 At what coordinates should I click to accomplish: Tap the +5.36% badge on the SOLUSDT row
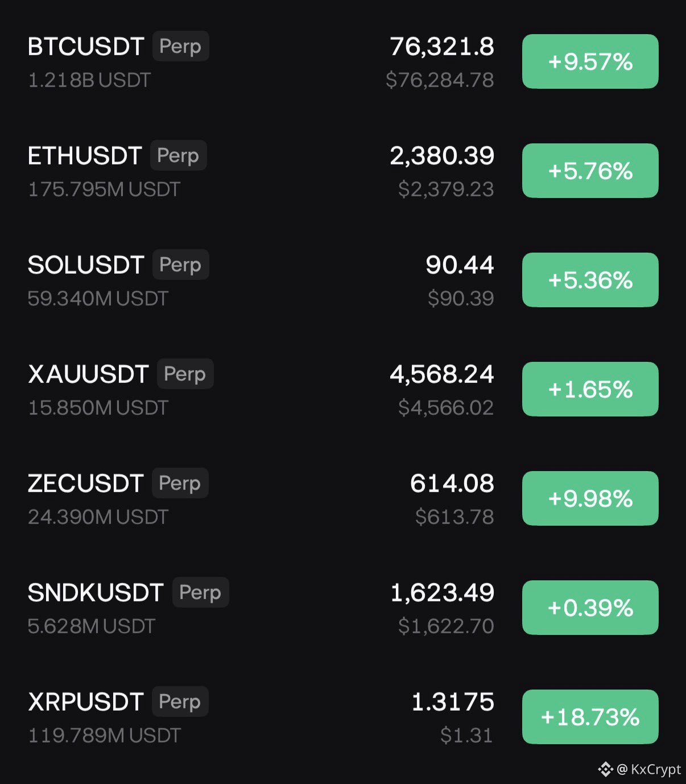pyautogui.click(x=590, y=280)
